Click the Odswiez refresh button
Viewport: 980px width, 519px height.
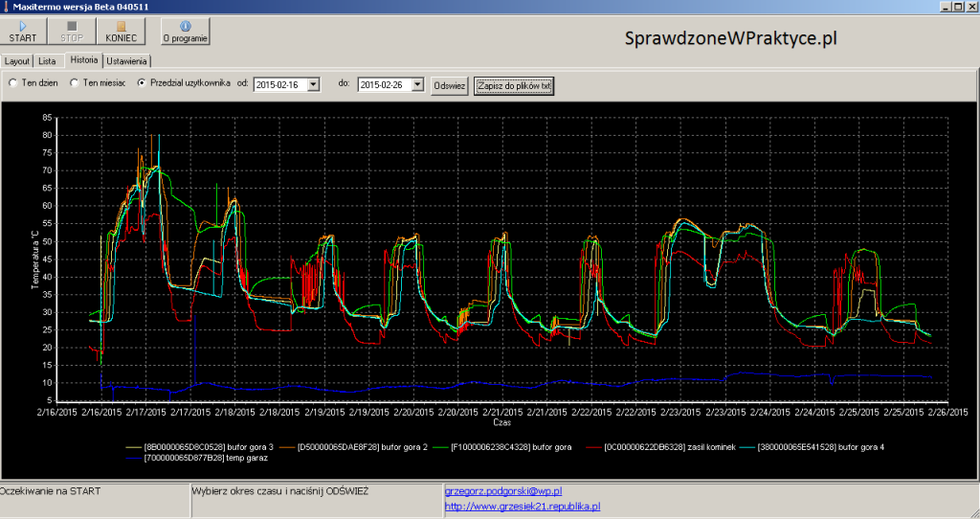(450, 85)
